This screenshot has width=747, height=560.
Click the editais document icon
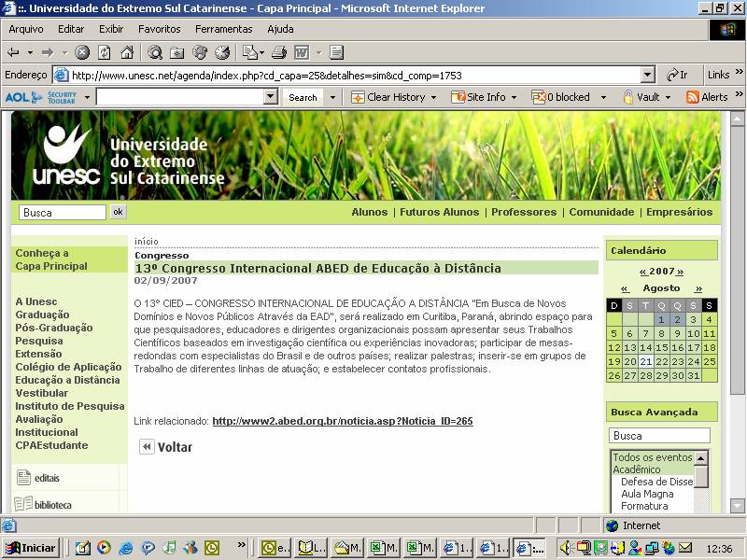(x=23, y=478)
